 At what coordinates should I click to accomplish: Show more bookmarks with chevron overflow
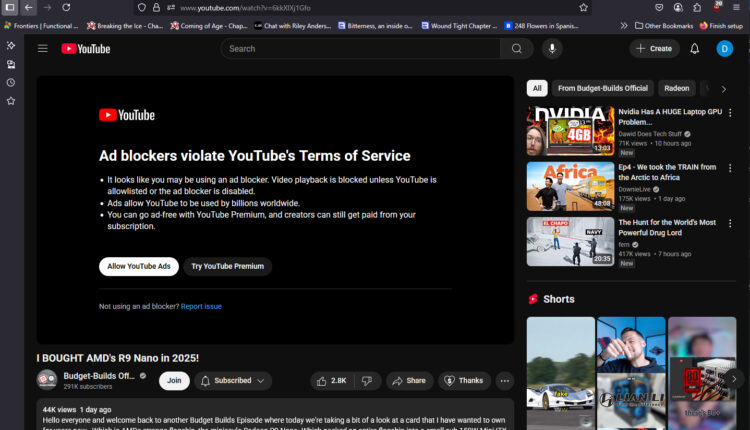625,25
